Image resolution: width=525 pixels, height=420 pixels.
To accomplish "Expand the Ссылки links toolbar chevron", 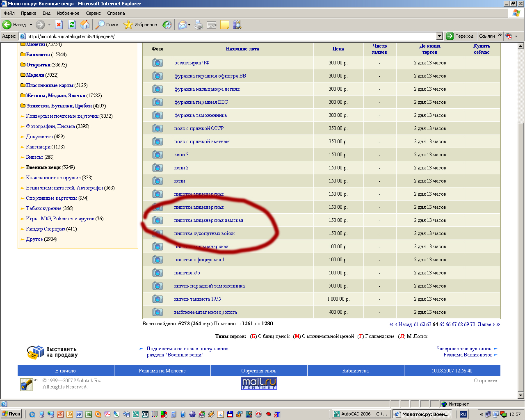I will [x=500, y=35].
